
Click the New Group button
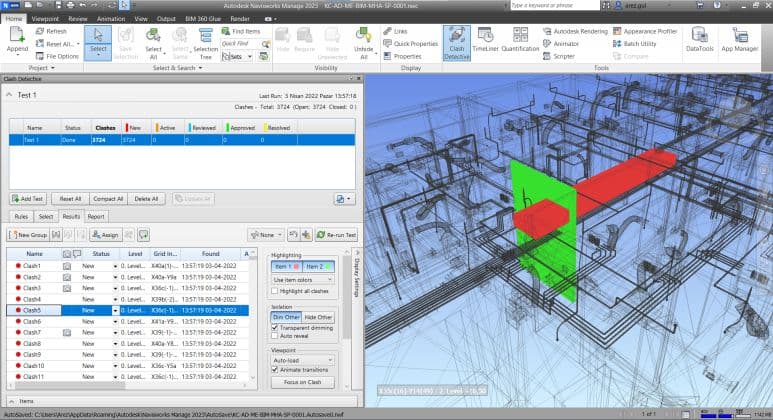(28, 235)
